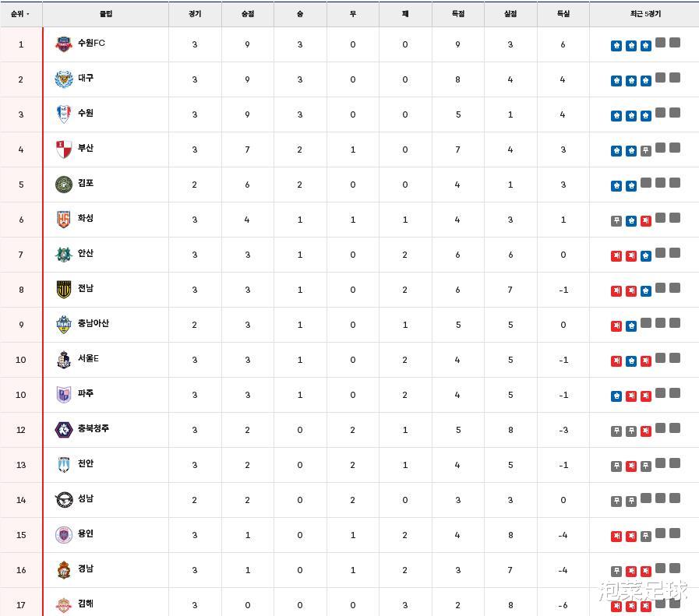
Task: Open the 충북청주 club name link
Action: [x=94, y=429]
